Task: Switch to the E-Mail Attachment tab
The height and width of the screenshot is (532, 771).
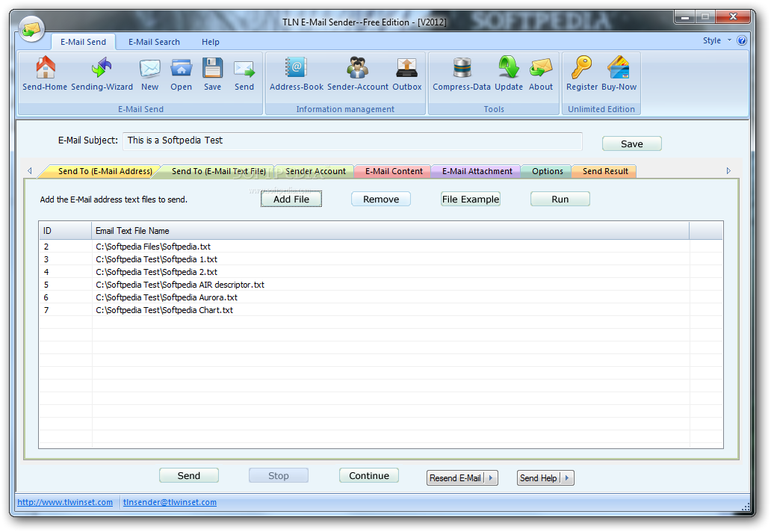Action: (x=477, y=171)
